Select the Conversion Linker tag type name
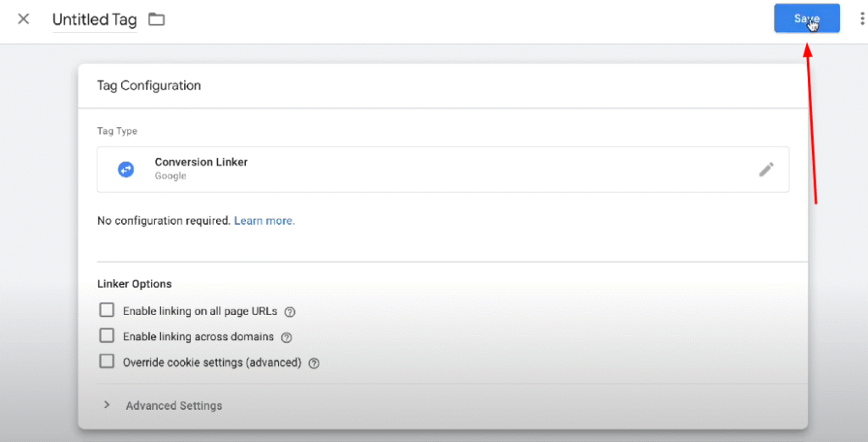Viewport: 868px width, 442px height. point(201,162)
